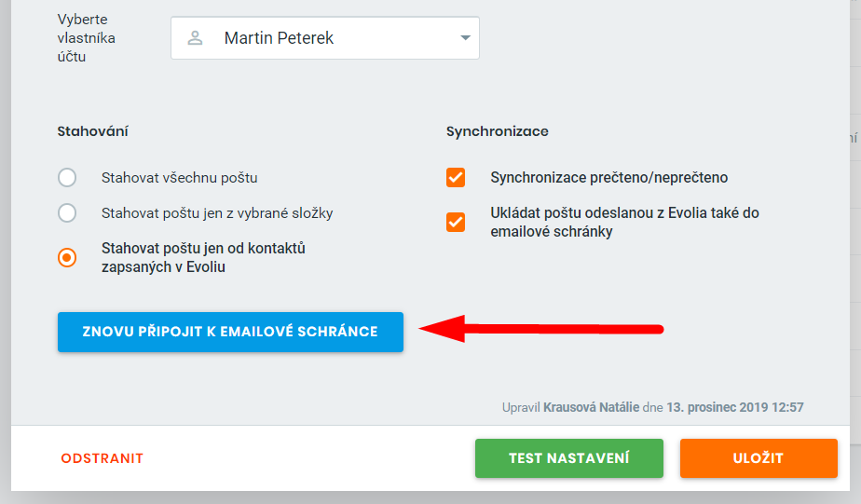
Task: Open the Martin Peterek owner selector
Action: 325,38
